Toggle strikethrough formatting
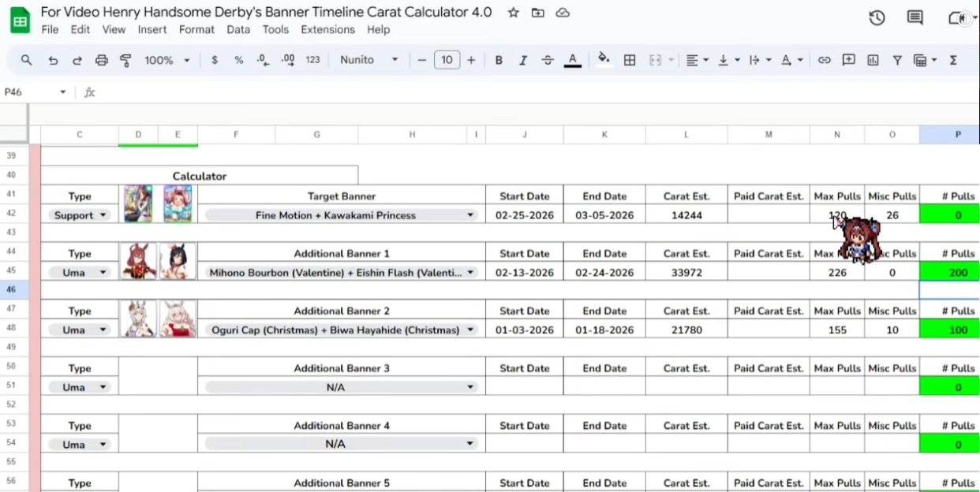Viewport: 980px width, 492px height. tap(548, 60)
